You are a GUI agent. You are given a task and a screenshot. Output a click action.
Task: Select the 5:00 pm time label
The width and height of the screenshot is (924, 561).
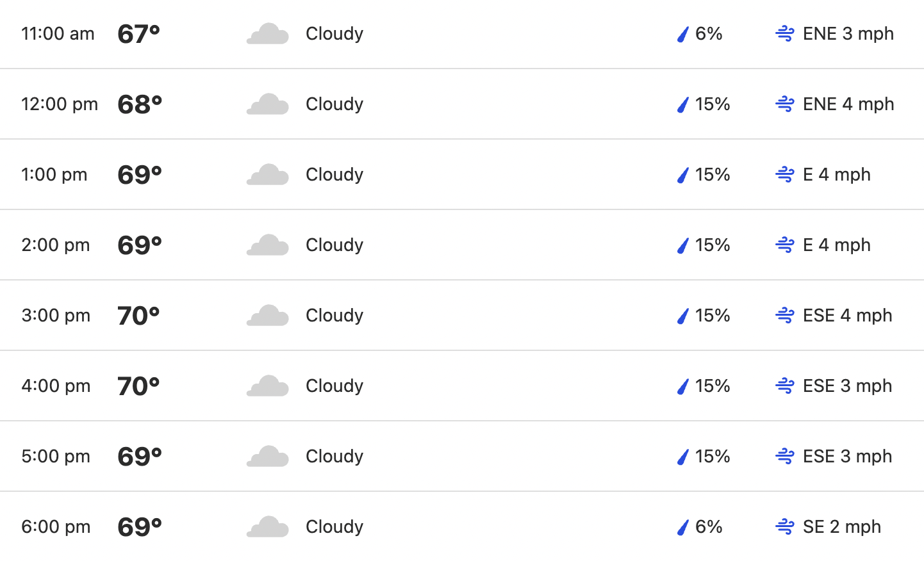(56, 456)
